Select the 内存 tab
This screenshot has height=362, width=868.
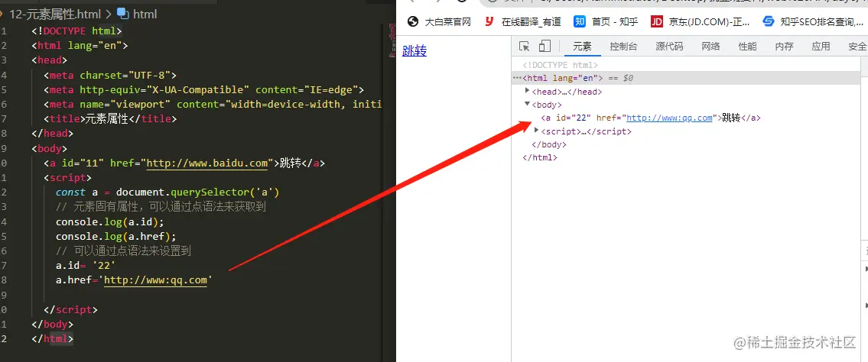tap(784, 47)
